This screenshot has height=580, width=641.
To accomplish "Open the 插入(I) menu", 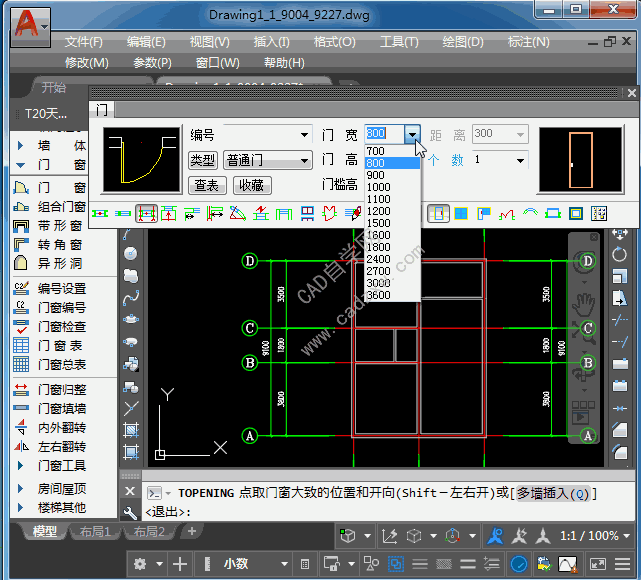I will point(271,42).
